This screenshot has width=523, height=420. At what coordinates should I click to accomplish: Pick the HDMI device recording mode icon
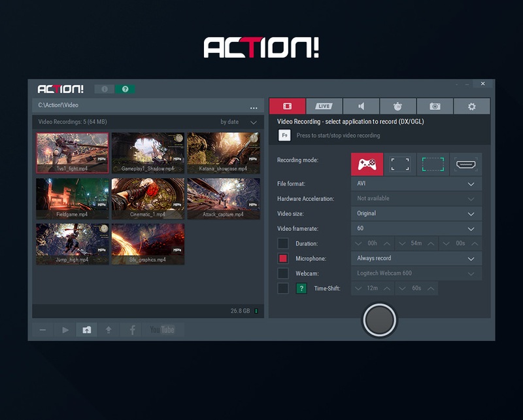point(465,164)
